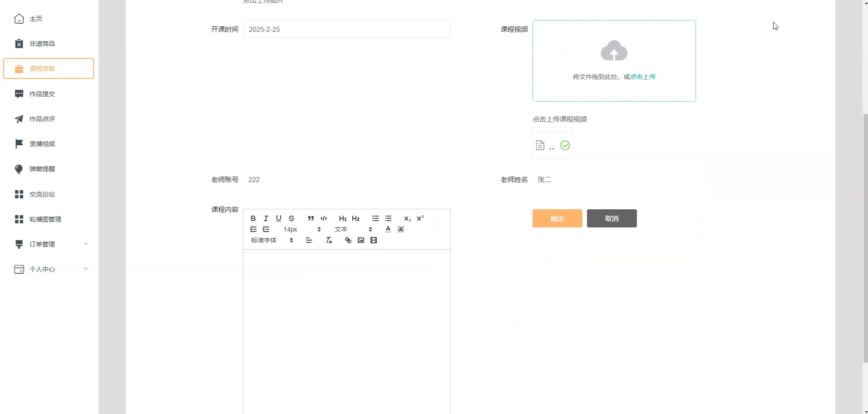Image resolution: width=868 pixels, height=414 pixels.
Task: Toggle italic text style
Action: coord(266,218)
